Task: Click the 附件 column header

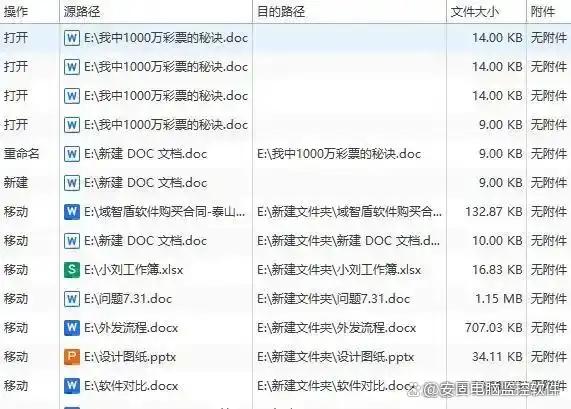Action: 548,12
